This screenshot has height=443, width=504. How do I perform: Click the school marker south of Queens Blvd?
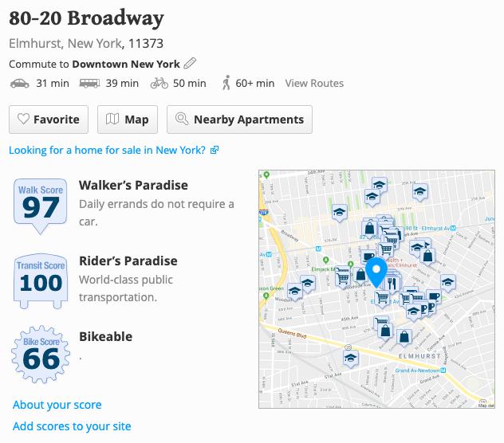click(348, 355)
